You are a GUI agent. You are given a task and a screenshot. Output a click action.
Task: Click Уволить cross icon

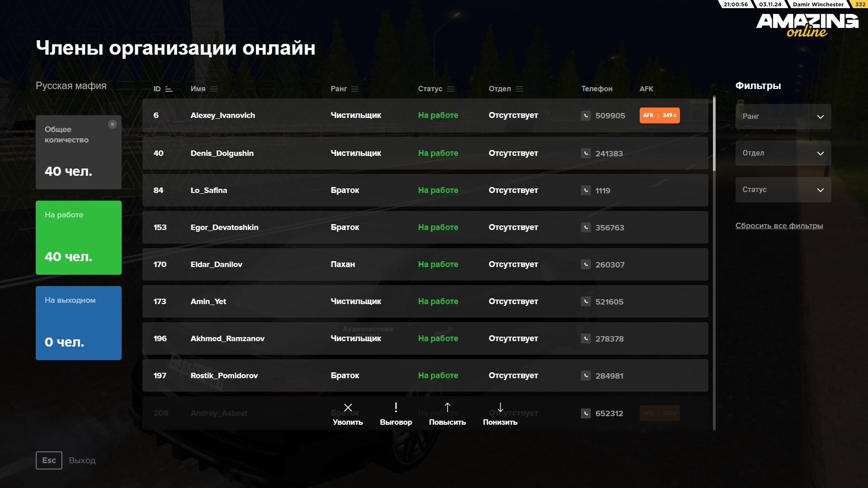(x=348, y=408)
